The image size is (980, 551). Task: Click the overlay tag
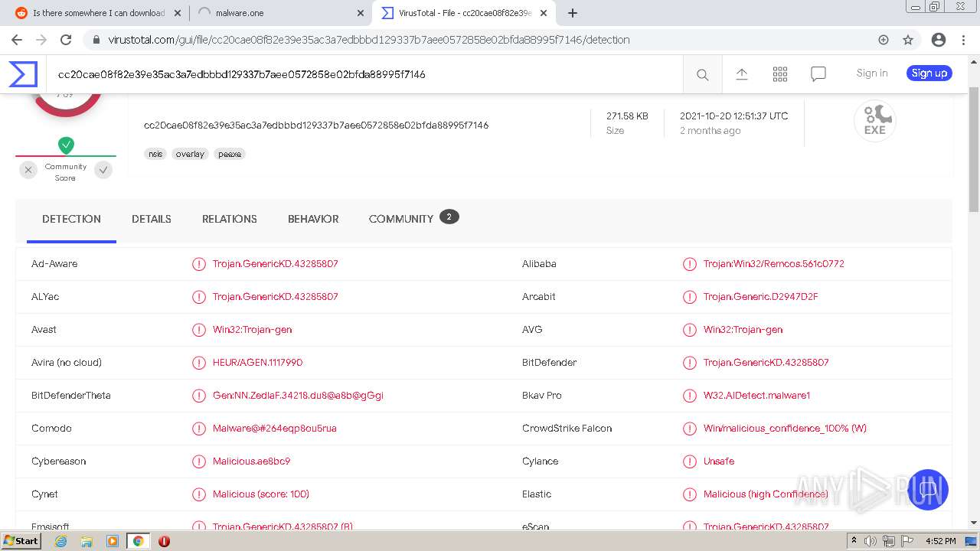point(190,154)
